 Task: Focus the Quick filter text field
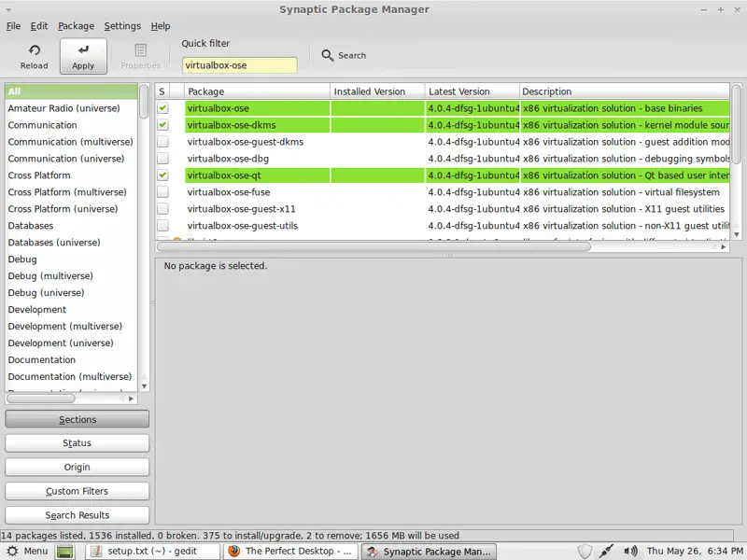point(240,65)
